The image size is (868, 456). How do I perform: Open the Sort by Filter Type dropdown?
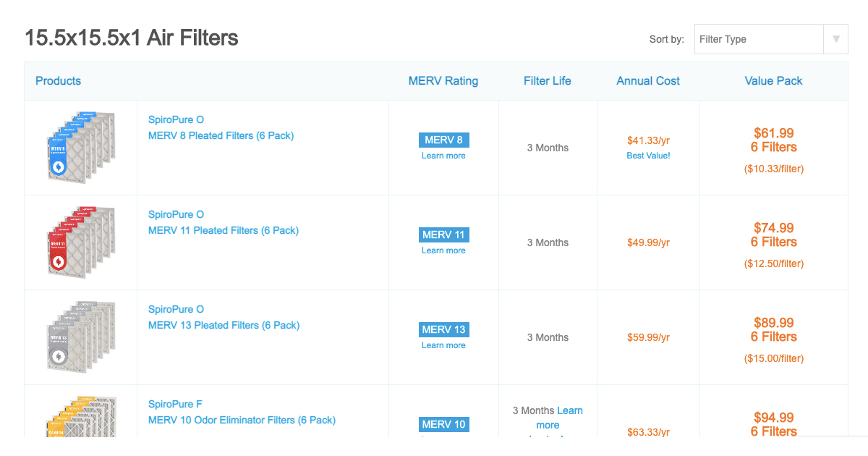[x=758, y=39]
